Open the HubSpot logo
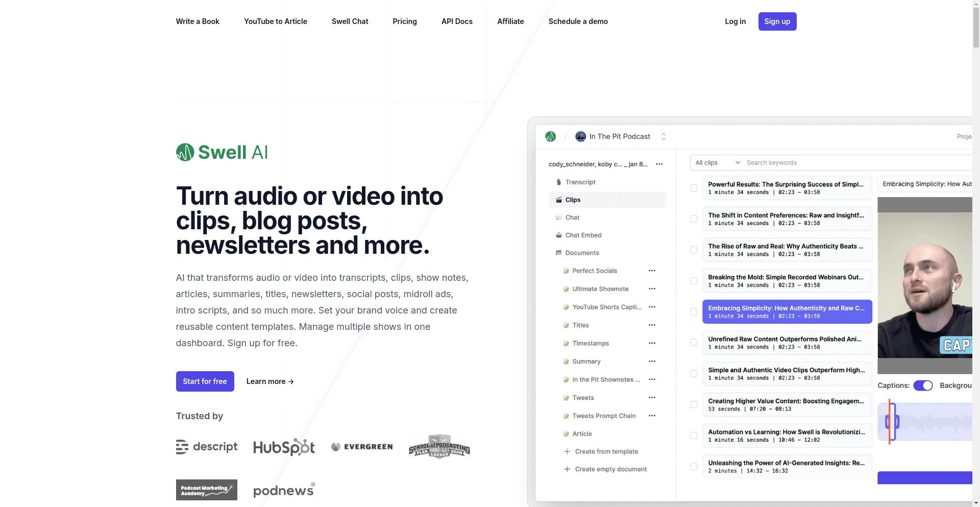The width and height of the screenshot is (980, 507). pos(284,447)
